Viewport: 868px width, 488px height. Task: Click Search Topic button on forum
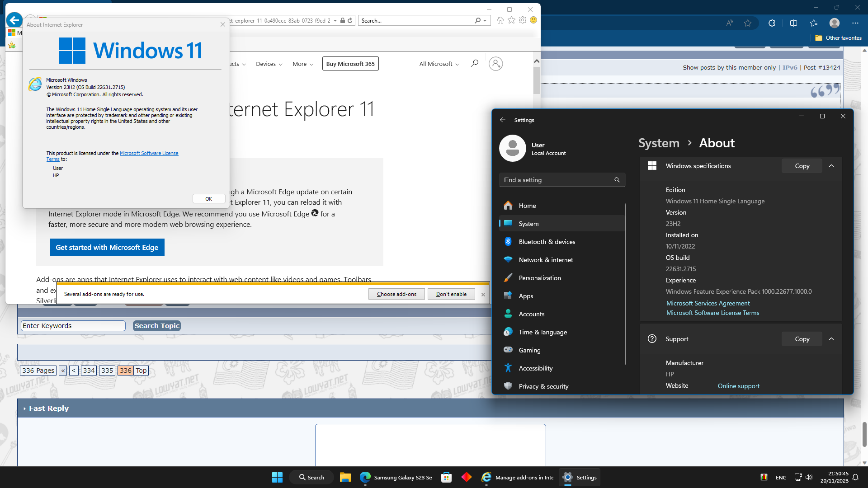pos(157,326)
